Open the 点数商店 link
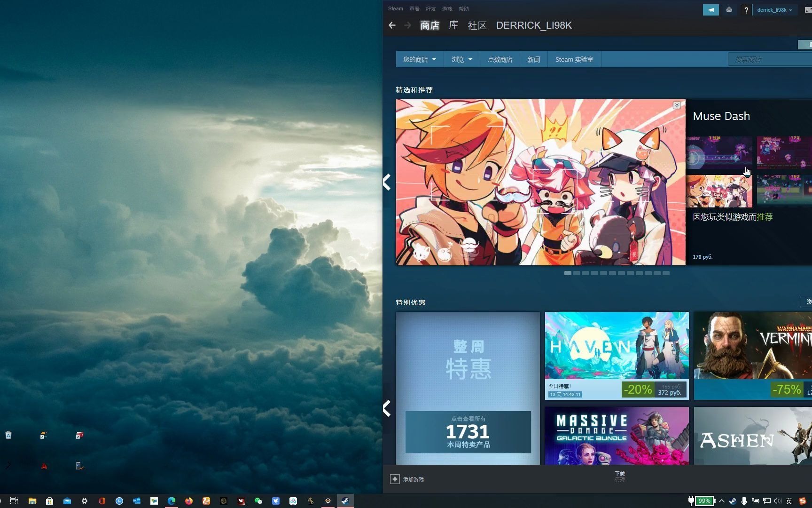Image resolution: width=812 pixels, height=508 pixels. click(500, 59)
